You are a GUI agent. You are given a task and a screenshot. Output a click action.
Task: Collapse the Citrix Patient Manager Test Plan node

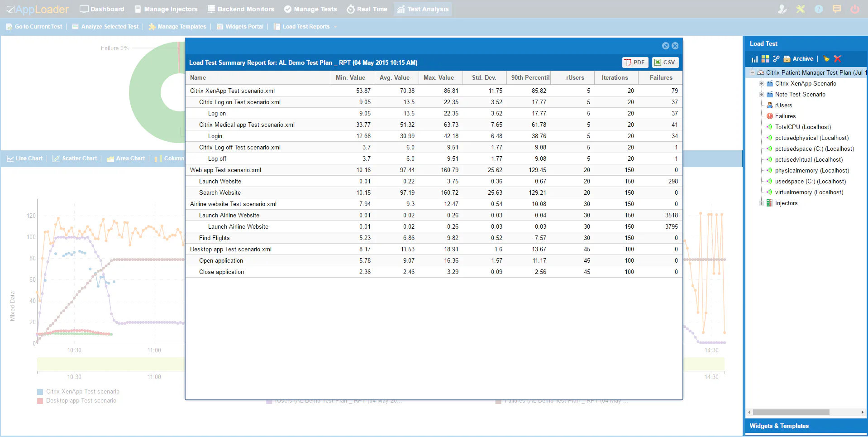point(753,72)
